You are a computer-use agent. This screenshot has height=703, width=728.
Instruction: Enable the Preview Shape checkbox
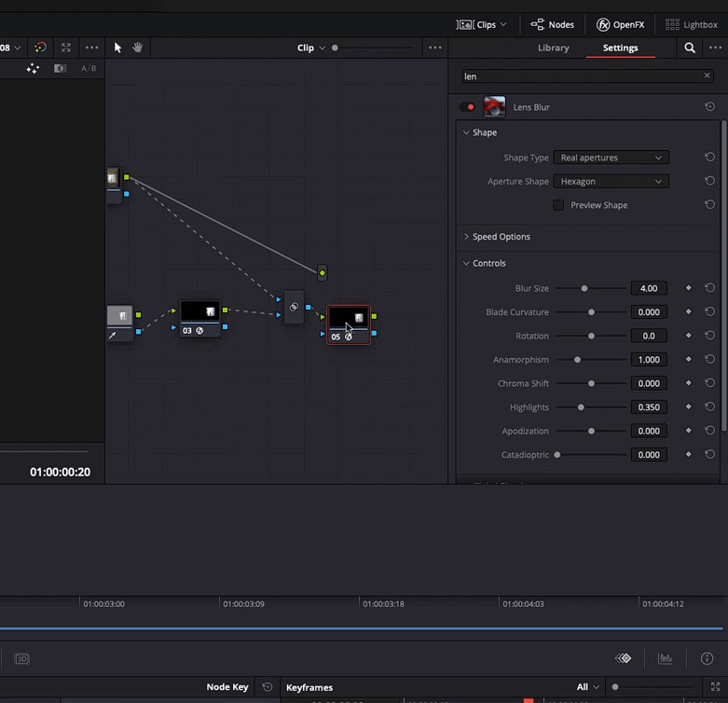(558, 205)
